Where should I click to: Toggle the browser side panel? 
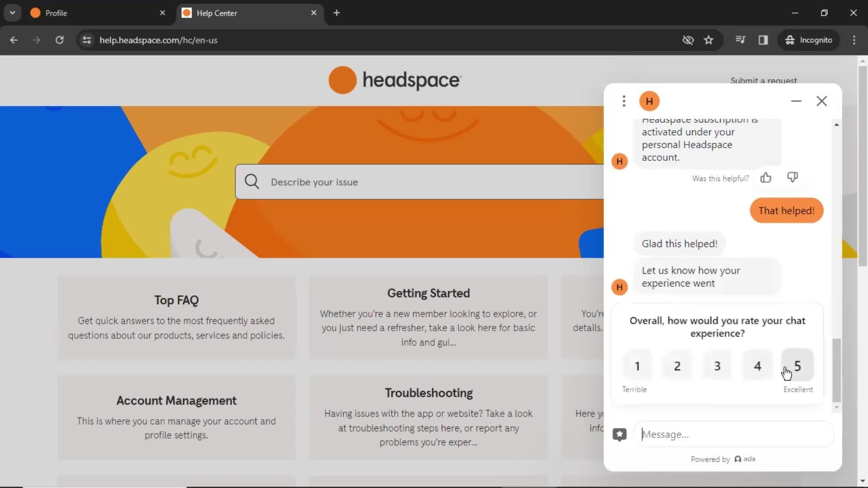coord(763,40)
